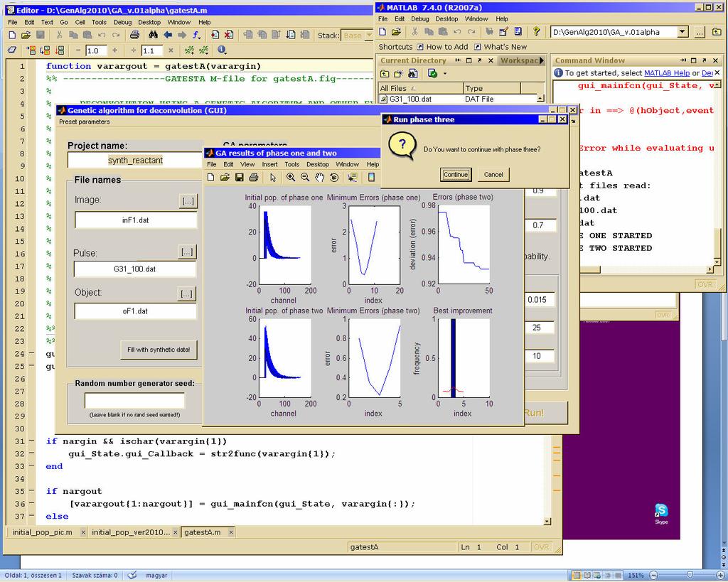Select the Edit Plot arrow tool
The height and width of the screenshot is (582, 728).
pyautogui.click(x=273, y=177)
